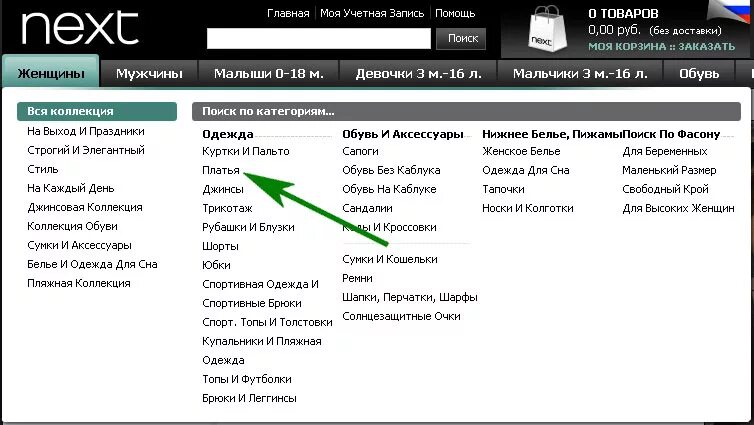
Task: Open the Платья category
Action: [221, 170]
